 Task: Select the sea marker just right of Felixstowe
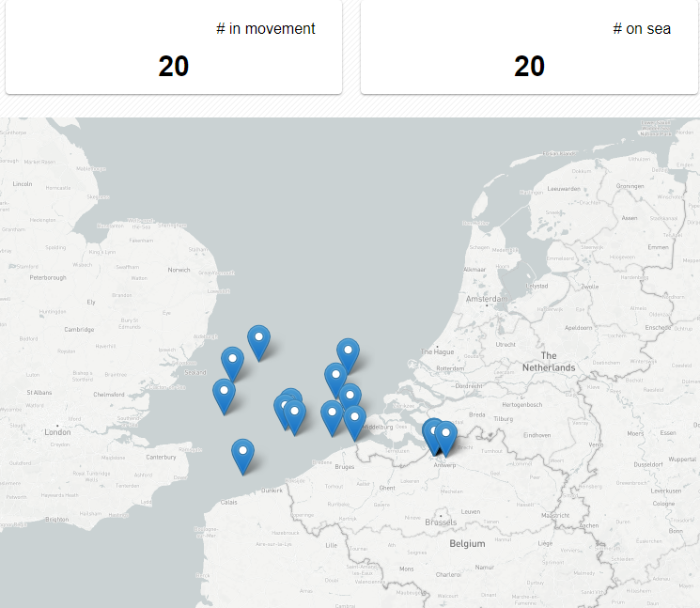pos(232,362)
